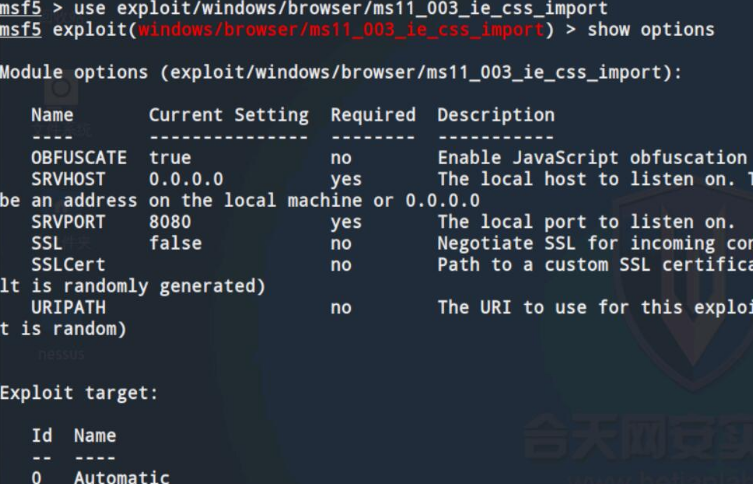The width and height of the screenshot is (753, 484).
Task: Click the SRVHOST option name
Action: [x=68, y=179]
